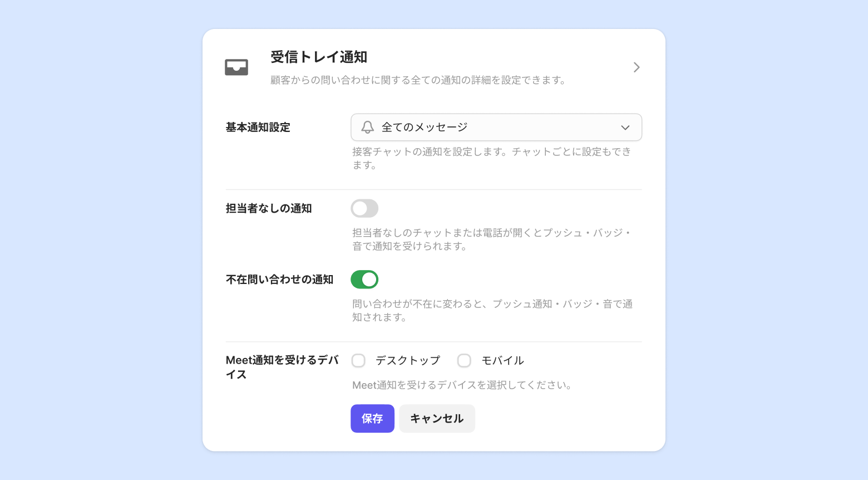Viewport: 868px width, 480px height.
Task: Disable the 不在問い合わせの通知 toggle
Action: pyautogui.click(x=364, y=280)
